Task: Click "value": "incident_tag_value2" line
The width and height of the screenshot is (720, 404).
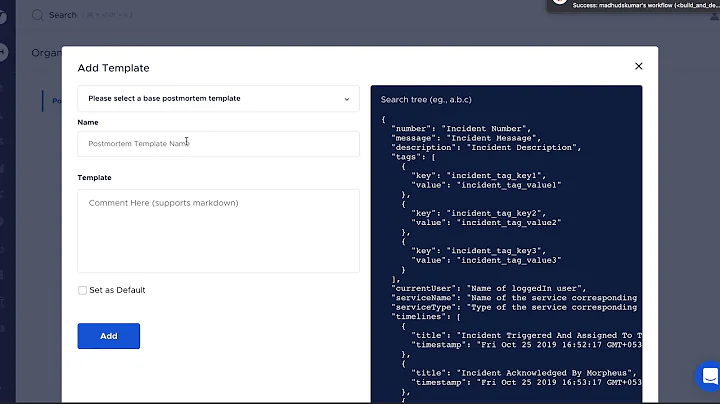Action: (486, 223)
